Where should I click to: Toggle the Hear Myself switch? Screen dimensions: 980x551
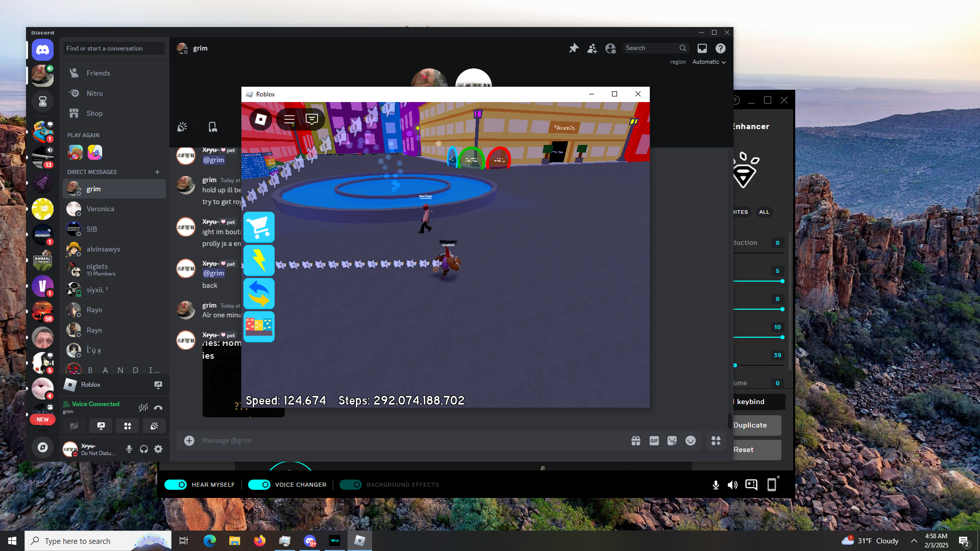(176, 485)
